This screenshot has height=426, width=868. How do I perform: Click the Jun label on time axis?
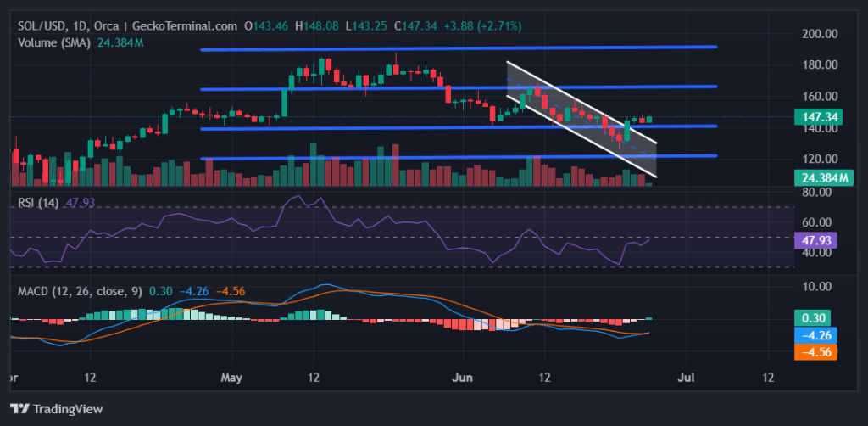pyautogui.click(x=463, y=375)
